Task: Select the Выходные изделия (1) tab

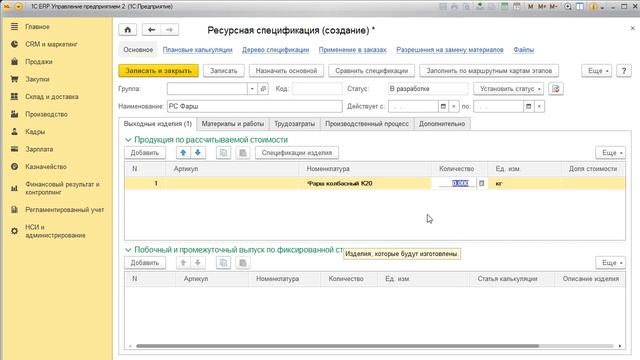Action: tap(158, 124)
